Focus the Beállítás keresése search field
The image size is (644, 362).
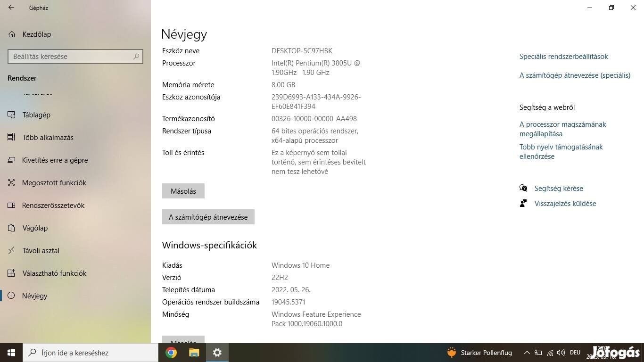(x=75, y=57)
